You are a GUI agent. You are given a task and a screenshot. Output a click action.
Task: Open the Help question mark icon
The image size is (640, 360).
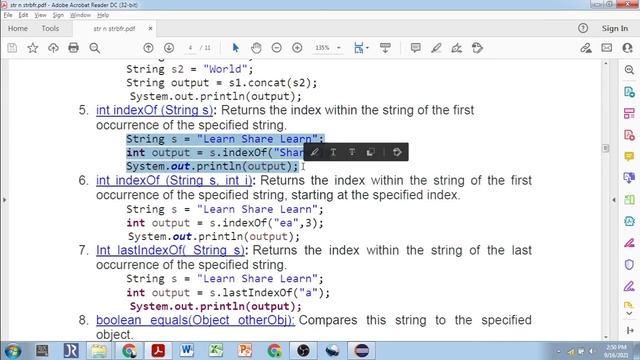click(583, 28)
